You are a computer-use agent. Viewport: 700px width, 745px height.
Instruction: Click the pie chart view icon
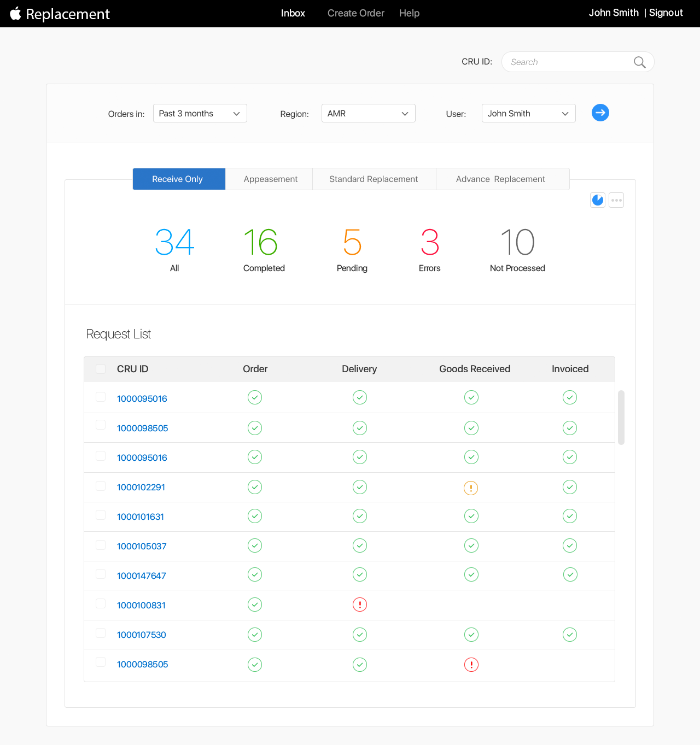pos(597,200)
